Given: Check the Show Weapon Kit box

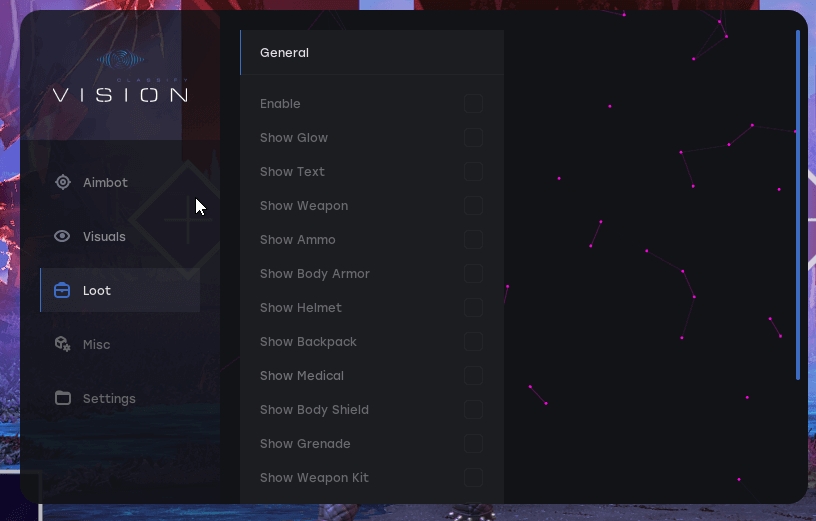Looking at the screenshot, I should click(473, 478).
